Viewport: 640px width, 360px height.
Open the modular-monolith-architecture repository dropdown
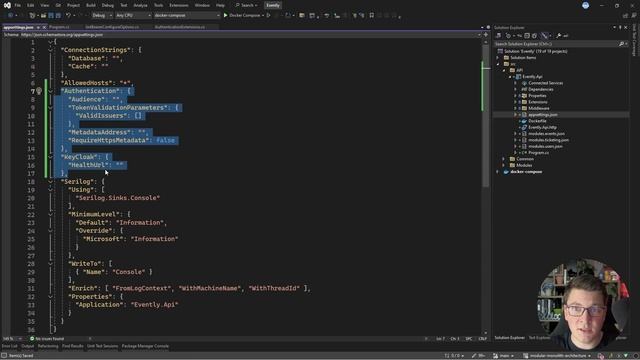[x=557, y=356]
